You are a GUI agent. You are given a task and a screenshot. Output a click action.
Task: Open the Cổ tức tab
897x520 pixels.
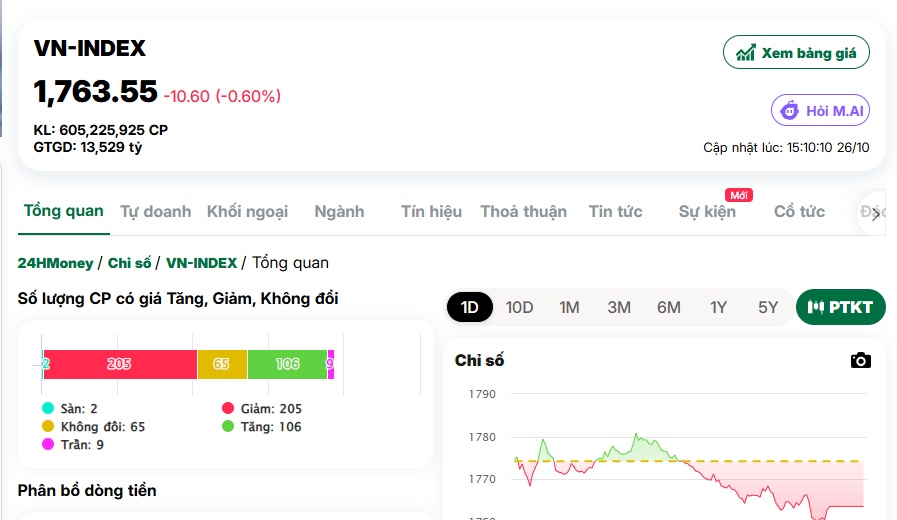(x=799, y=212)
